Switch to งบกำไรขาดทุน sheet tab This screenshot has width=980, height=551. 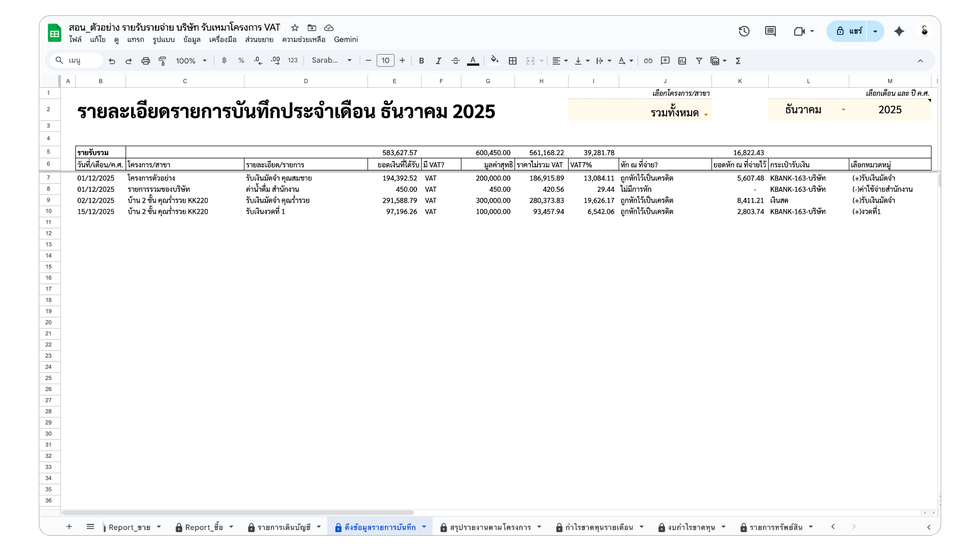coord(691,527)
